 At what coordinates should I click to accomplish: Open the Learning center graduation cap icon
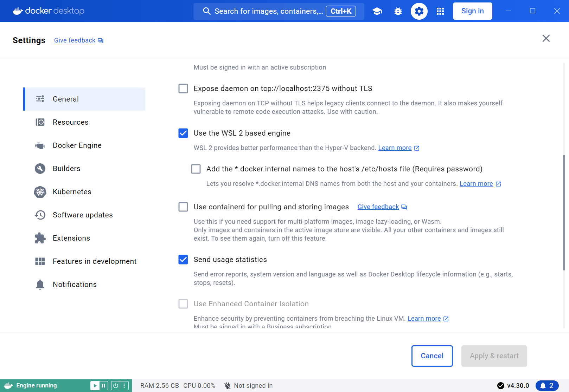click(377, 11)
